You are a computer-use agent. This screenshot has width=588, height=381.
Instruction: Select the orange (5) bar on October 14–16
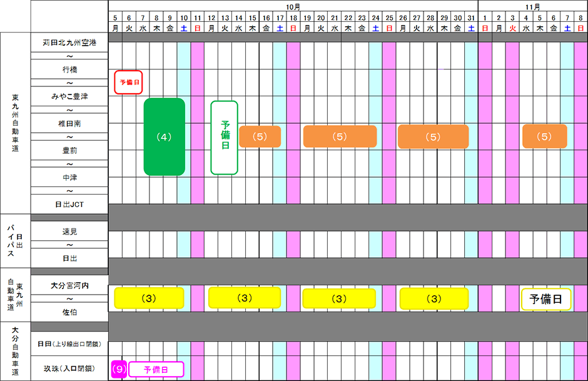point(260,136)
